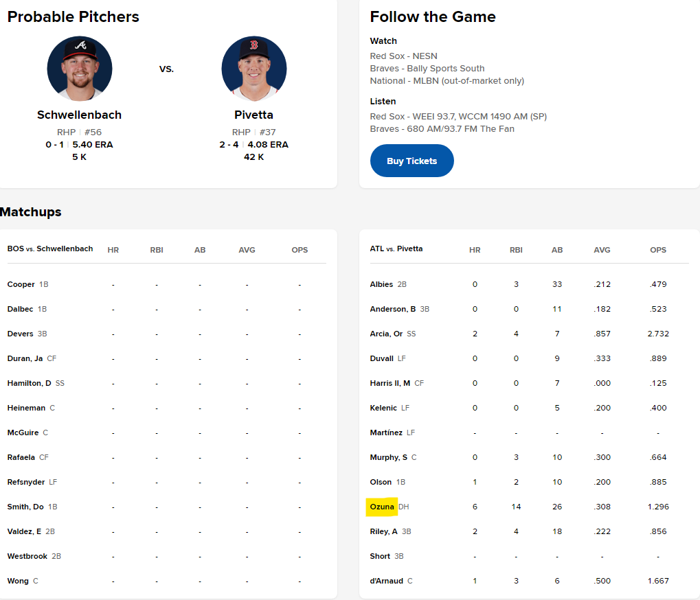Screen dimensions: 700x600
Task: Click Harris II, M player name
Action: 389,383
